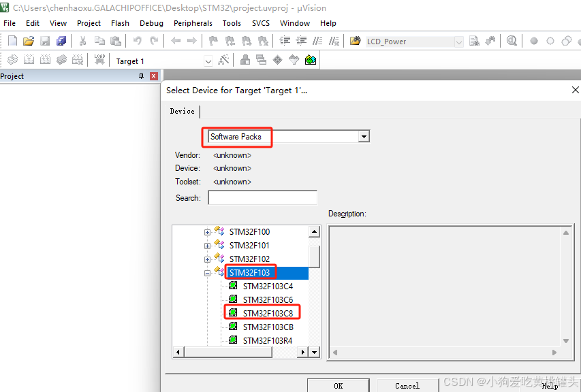Close the Project panel with the red X
This screenshot has width=581, height=392.
154,76
